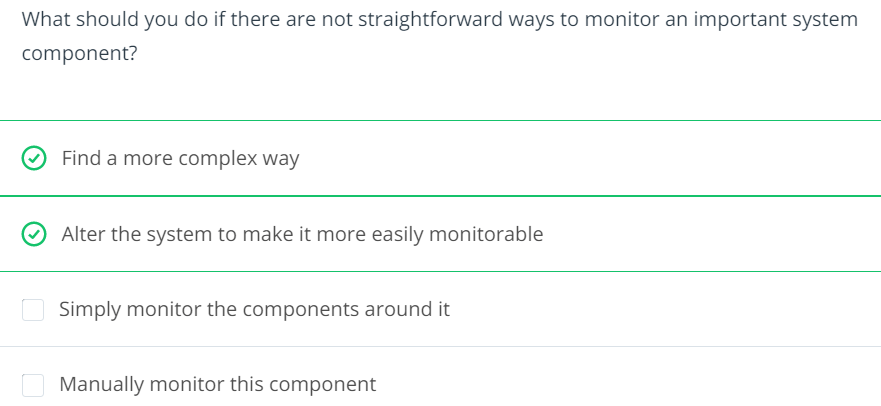Pick the "Simply monitor the components around it" label

click(254, 310)
